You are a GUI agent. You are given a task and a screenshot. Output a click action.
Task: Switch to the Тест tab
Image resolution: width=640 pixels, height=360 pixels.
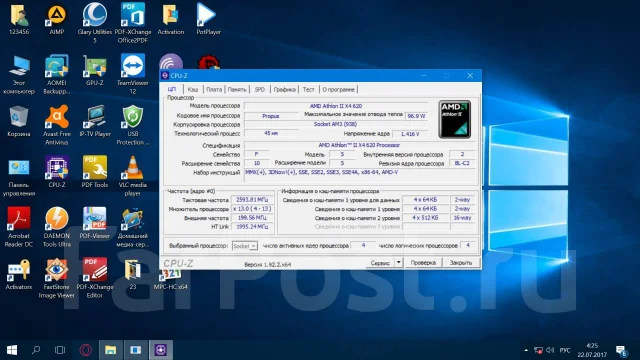[309, 89]
